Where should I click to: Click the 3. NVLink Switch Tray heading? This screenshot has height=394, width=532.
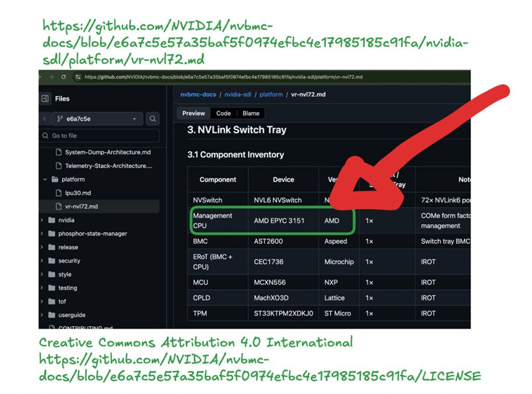coord(237,130)
